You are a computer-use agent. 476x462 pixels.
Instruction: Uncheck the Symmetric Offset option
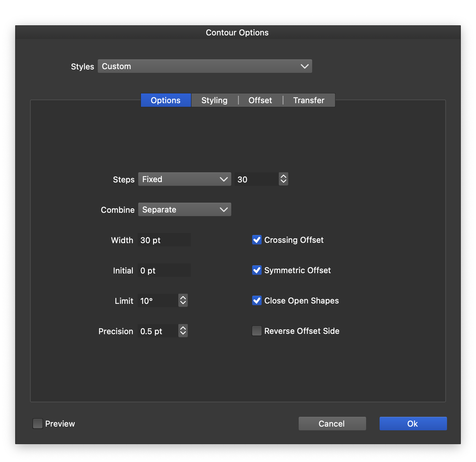point(257,270)
